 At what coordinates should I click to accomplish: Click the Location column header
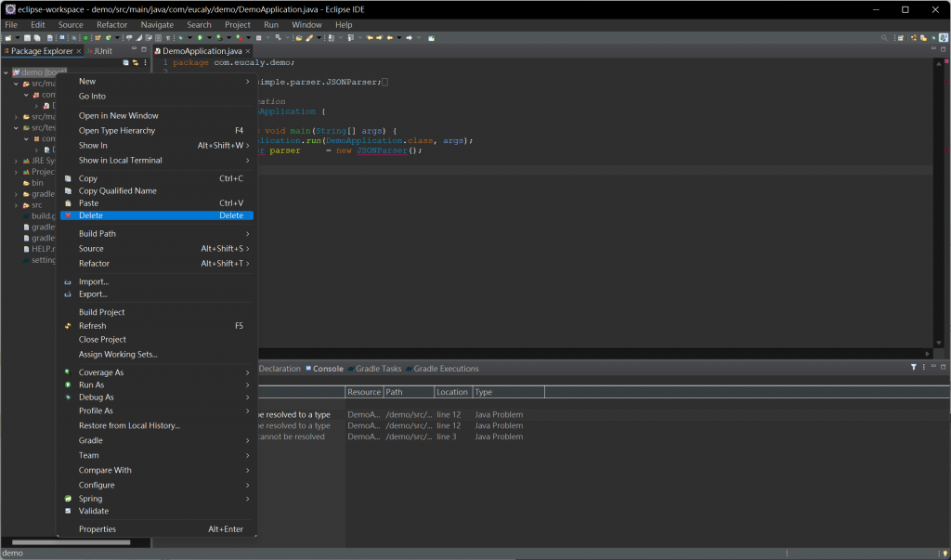click(x=452, y=392)
